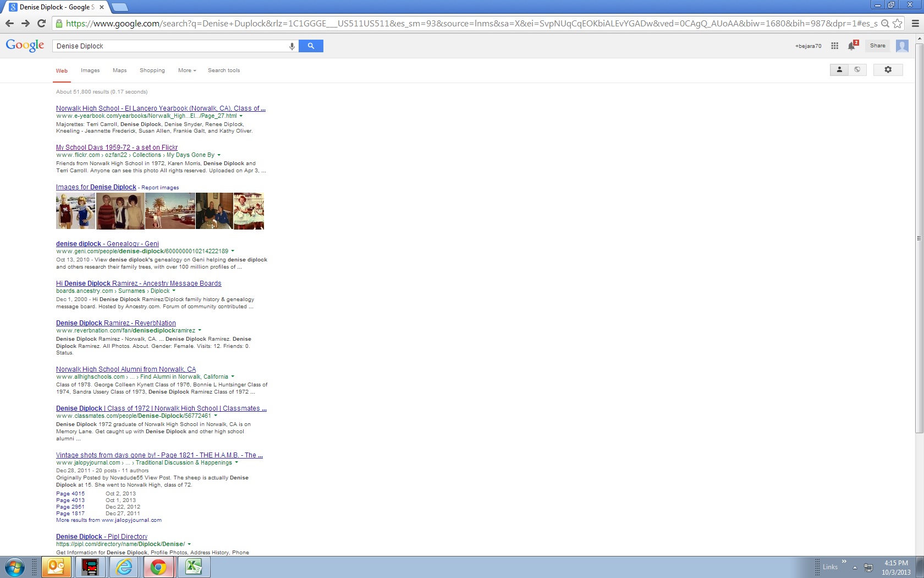Open the notifications bell icon
924x578 pixels.
pos(851,46)
